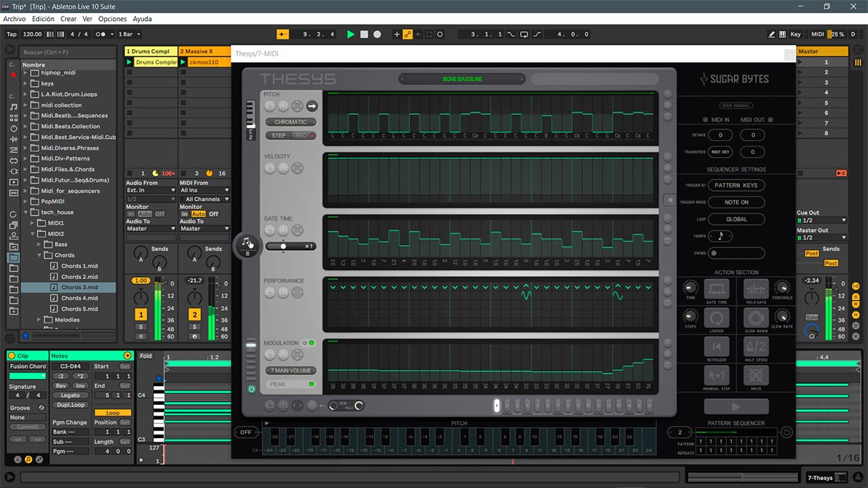Adjust the Swing slider

(x=736, y=253)
